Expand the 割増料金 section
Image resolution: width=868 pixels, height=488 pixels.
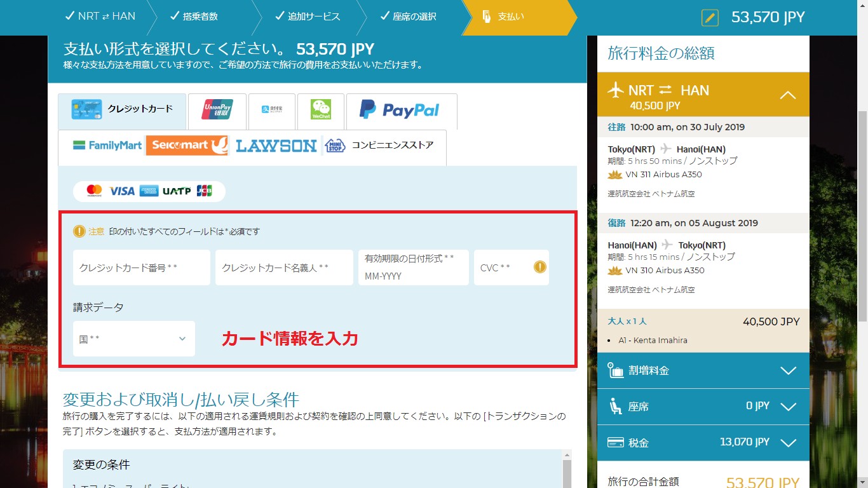[787, 370]
